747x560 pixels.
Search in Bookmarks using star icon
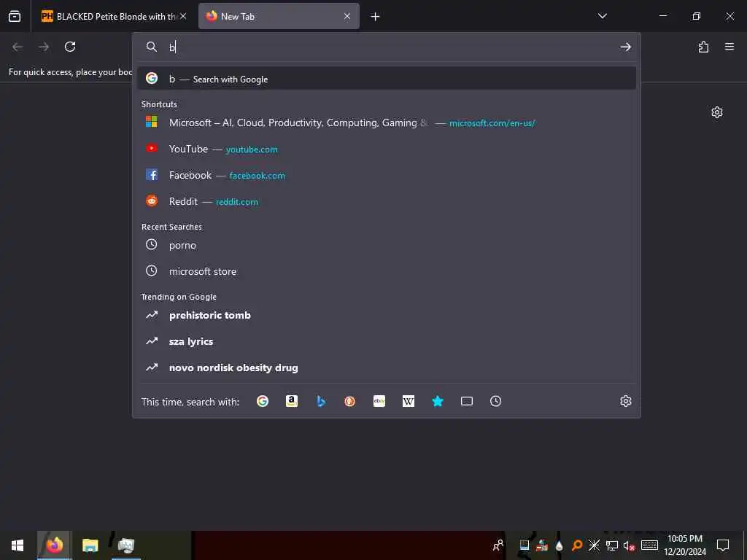438,402
